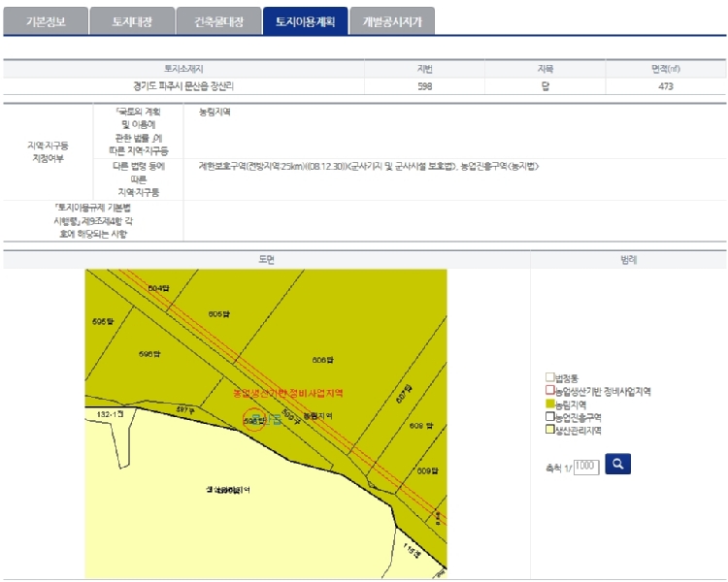Click the 농업진흥구역 legend box
728x582 pixels.
pos(550,416)
